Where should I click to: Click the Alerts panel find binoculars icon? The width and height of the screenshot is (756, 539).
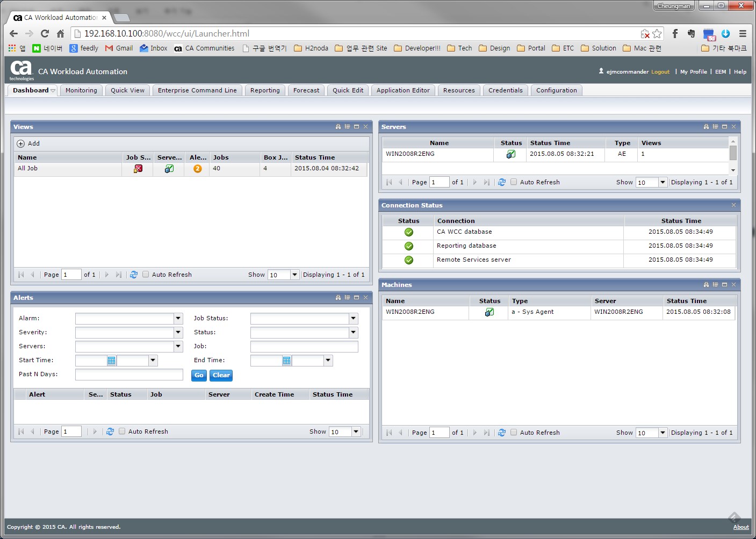338,298
